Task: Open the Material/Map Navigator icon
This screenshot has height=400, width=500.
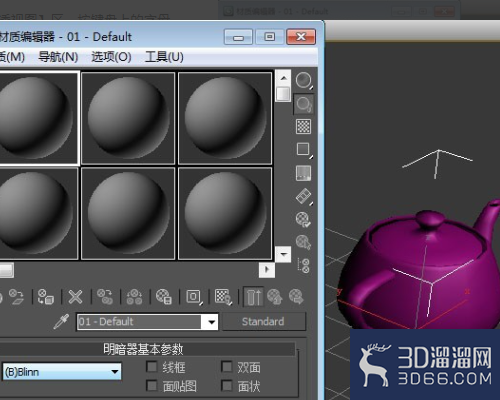Action: [304, 266]
